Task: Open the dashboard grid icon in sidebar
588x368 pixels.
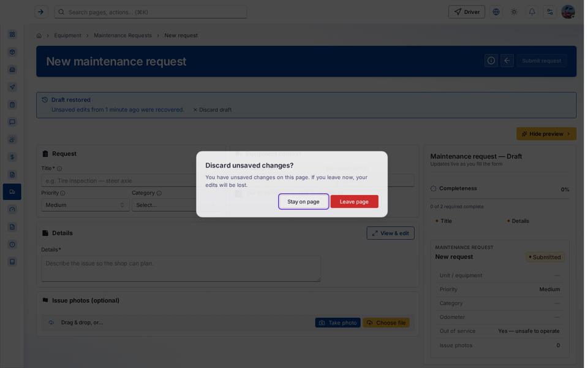Action: [x=12, y=34]
